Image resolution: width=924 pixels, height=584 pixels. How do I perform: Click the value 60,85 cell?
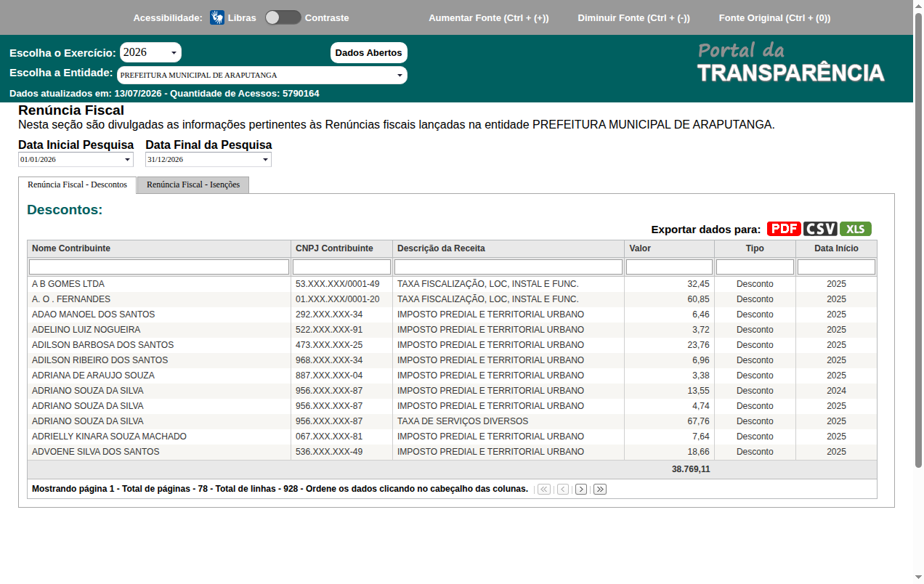click(x=669, y=299)
